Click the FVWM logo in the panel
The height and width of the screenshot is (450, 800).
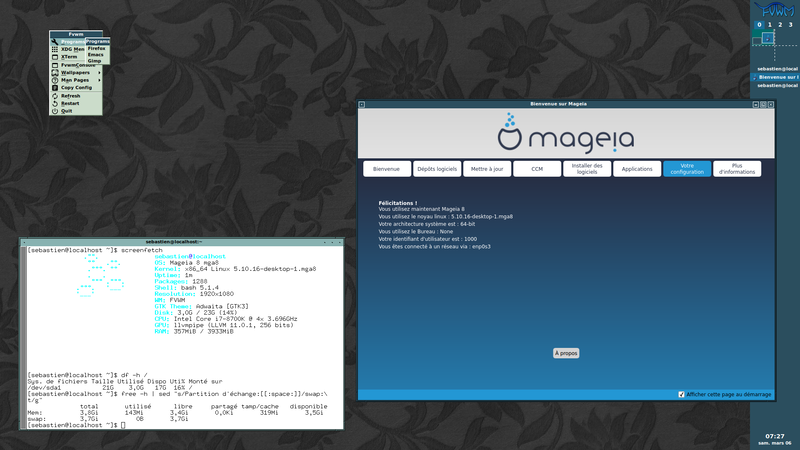(774, 9)
